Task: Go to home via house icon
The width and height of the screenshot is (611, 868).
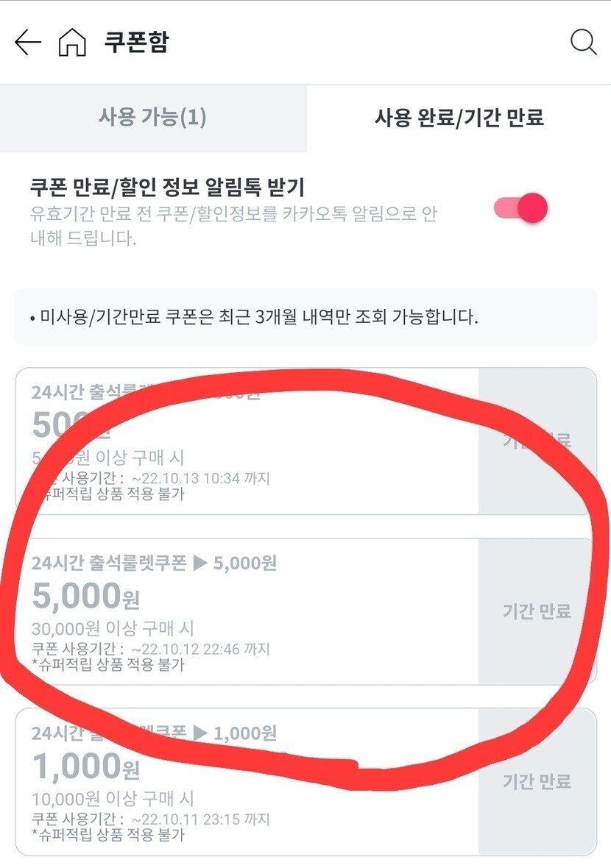Action: 71,43
